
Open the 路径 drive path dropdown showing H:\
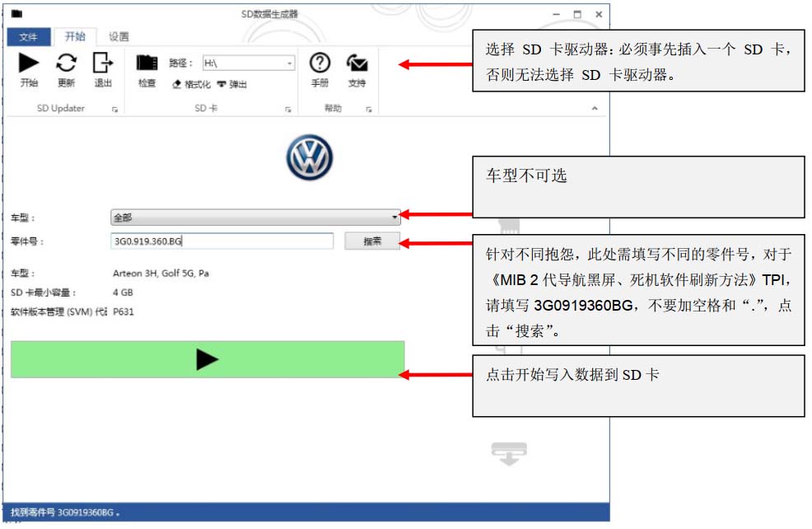click(x=290, y=62)
